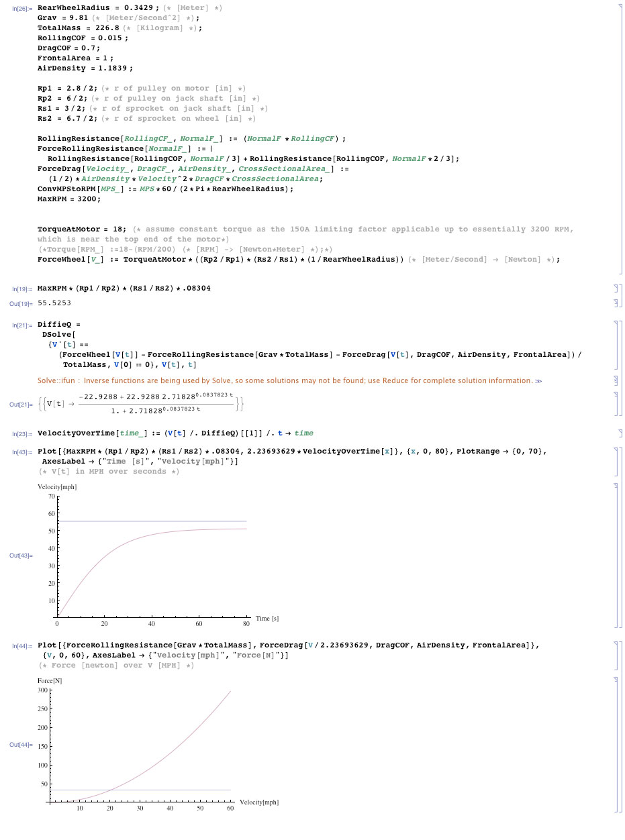Image resolution: width=625 pixels, height=840 pixels.
Task: Select the Solve::ifun message cell bracket
Action: coord(616,380)
